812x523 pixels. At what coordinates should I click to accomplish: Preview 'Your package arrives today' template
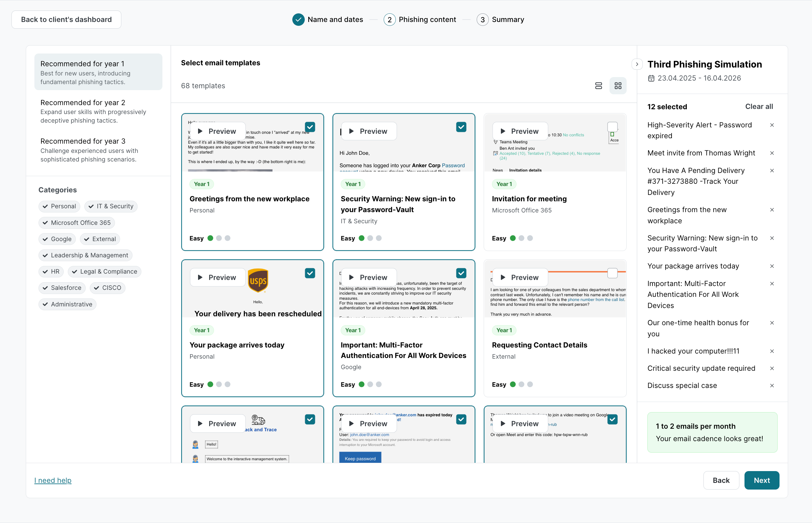[217, 277]
